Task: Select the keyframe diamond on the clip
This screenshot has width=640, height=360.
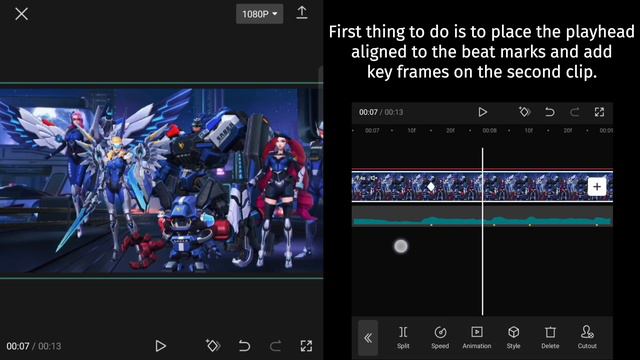Action: [431, 187]
